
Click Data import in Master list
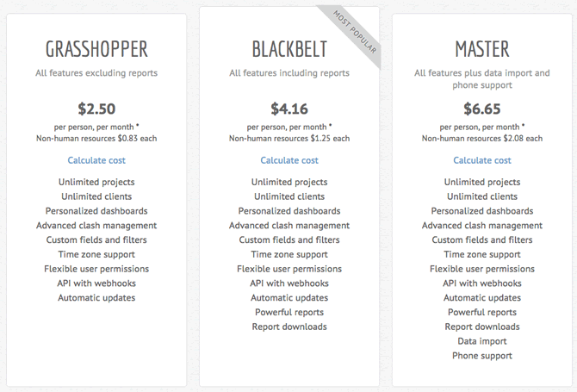(482, 341)
